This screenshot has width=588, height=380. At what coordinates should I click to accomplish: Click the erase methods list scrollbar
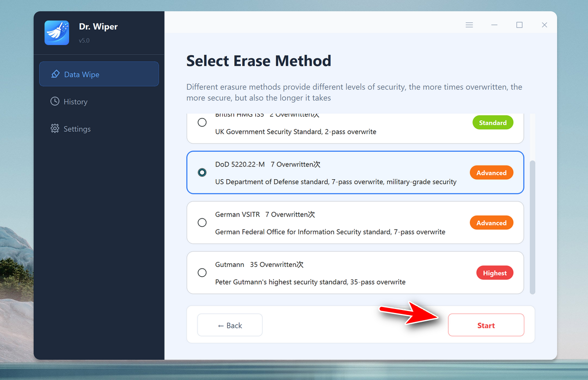point(532,226)
